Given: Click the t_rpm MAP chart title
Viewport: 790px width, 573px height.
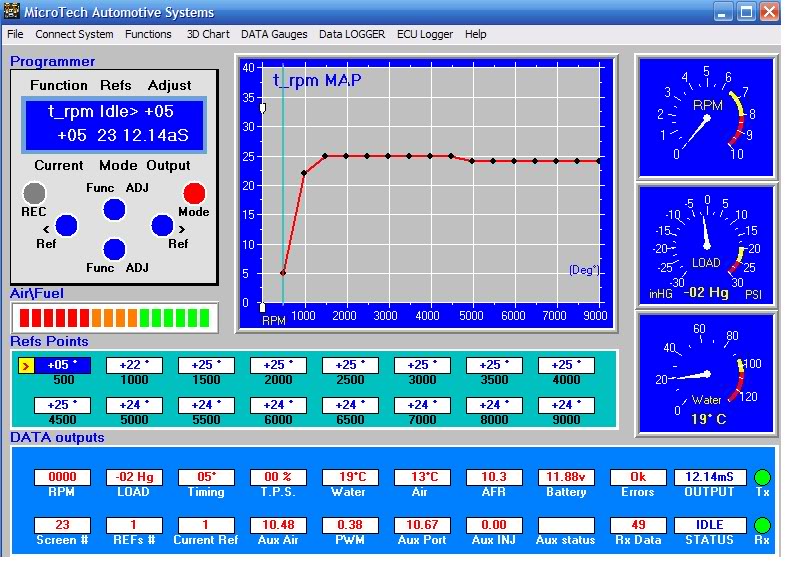Looking at the screenshot, I should coord(317,80).
